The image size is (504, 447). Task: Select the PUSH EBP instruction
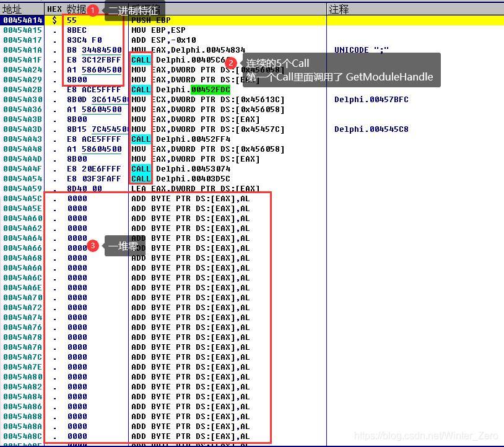click(151, 20)
